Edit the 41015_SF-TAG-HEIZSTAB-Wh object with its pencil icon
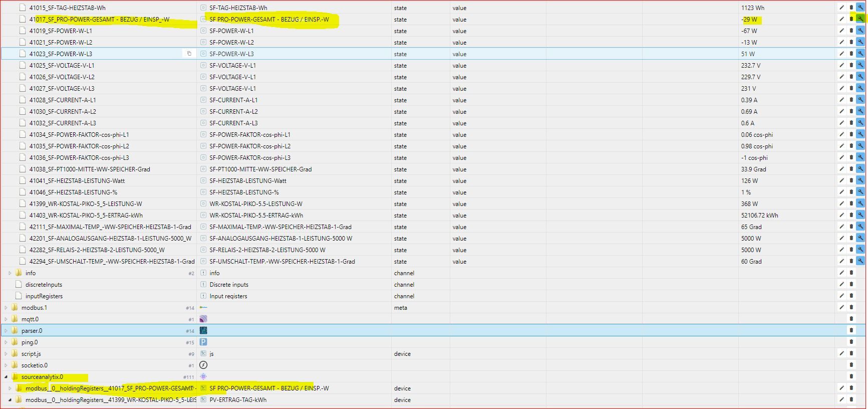Screen dimensions: 868x409 point(841,8)
